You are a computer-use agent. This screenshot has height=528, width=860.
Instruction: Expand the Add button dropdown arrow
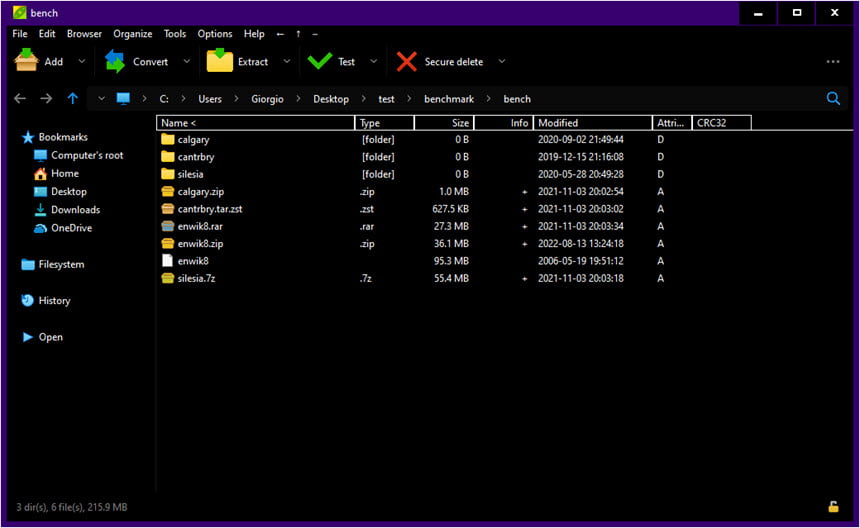pos(82,61)
